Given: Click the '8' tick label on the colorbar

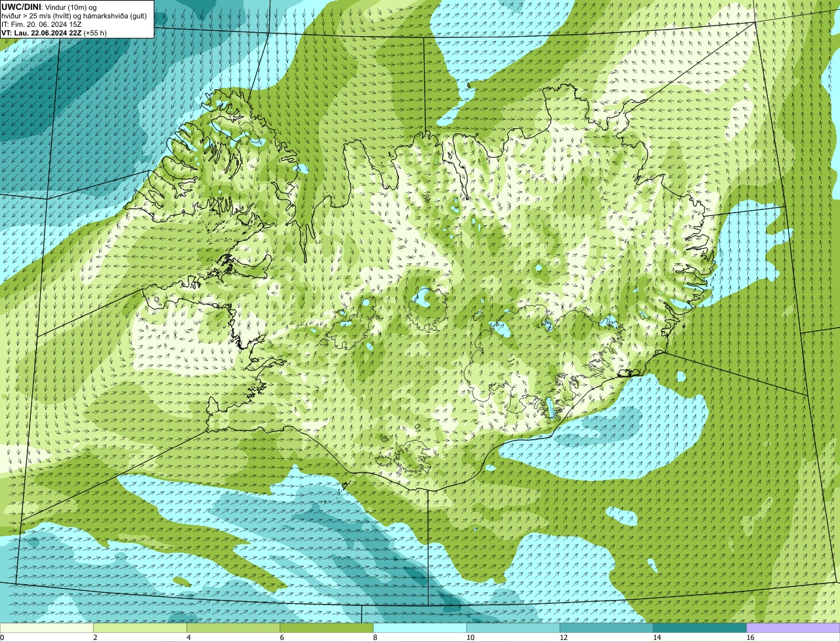Looking at the screenshot, I should (375, 637).
